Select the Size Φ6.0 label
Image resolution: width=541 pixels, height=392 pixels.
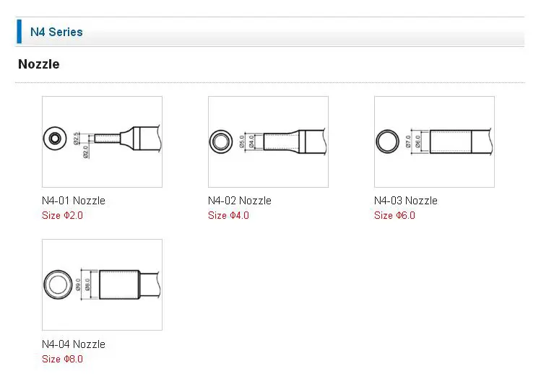(x=394, y=215)
